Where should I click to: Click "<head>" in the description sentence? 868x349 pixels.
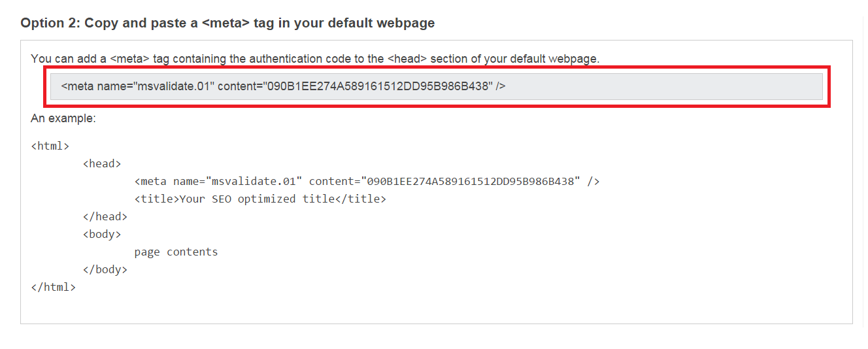[x=407, y=59]
